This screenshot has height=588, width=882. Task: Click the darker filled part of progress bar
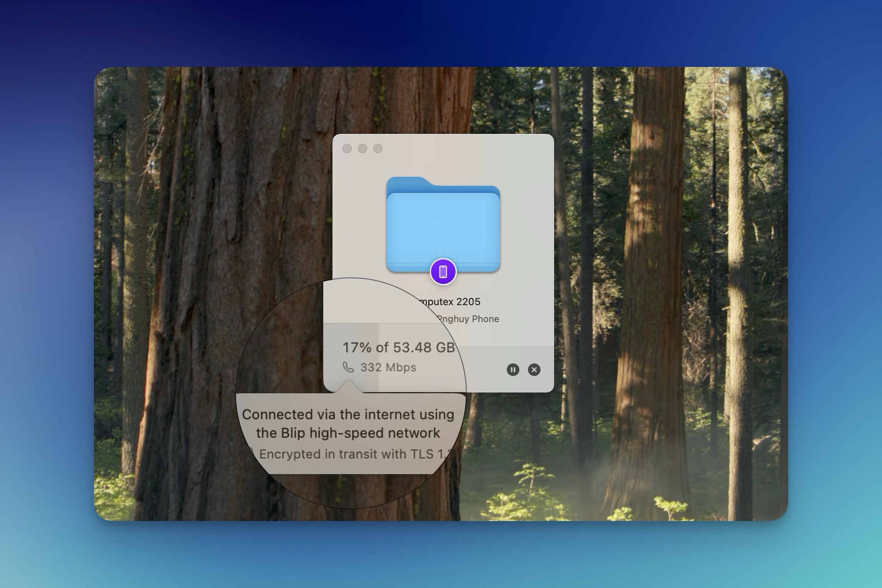351,358
